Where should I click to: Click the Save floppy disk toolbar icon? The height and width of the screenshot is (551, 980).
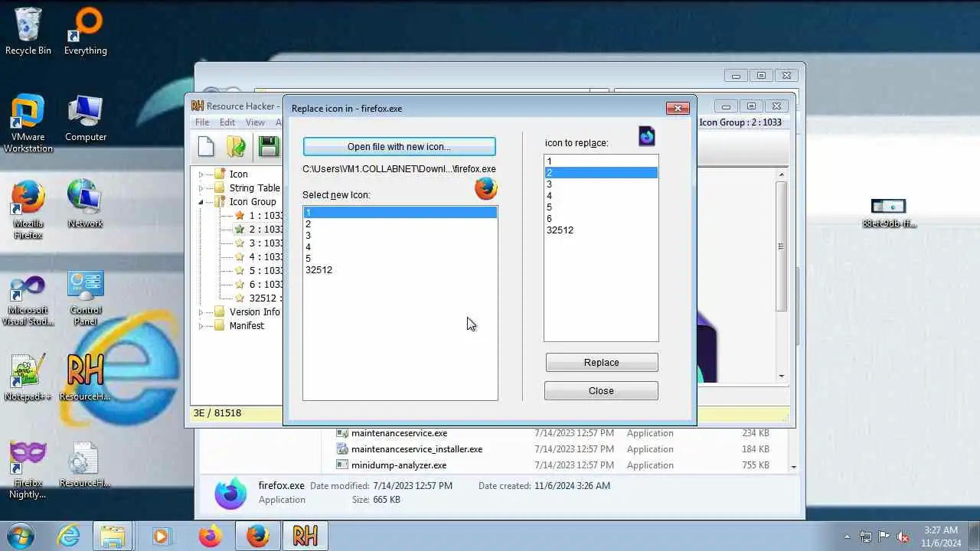click(269, 146)
